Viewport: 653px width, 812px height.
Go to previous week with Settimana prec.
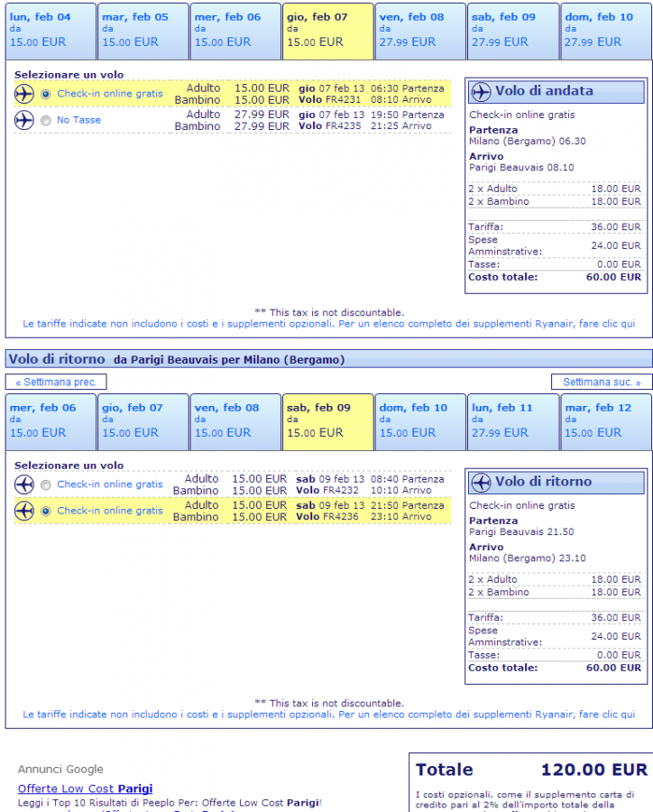point(56,382)
